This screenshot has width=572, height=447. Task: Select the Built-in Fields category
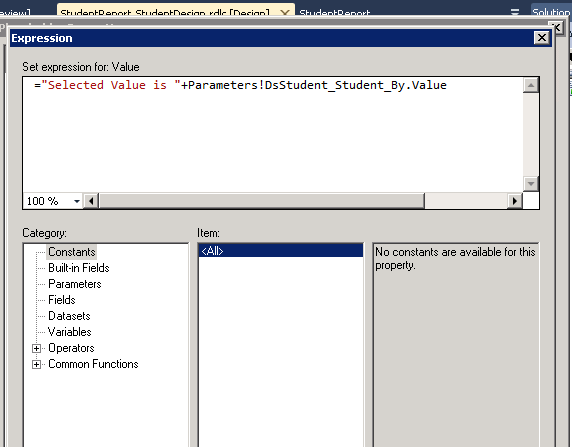point(79,268)
